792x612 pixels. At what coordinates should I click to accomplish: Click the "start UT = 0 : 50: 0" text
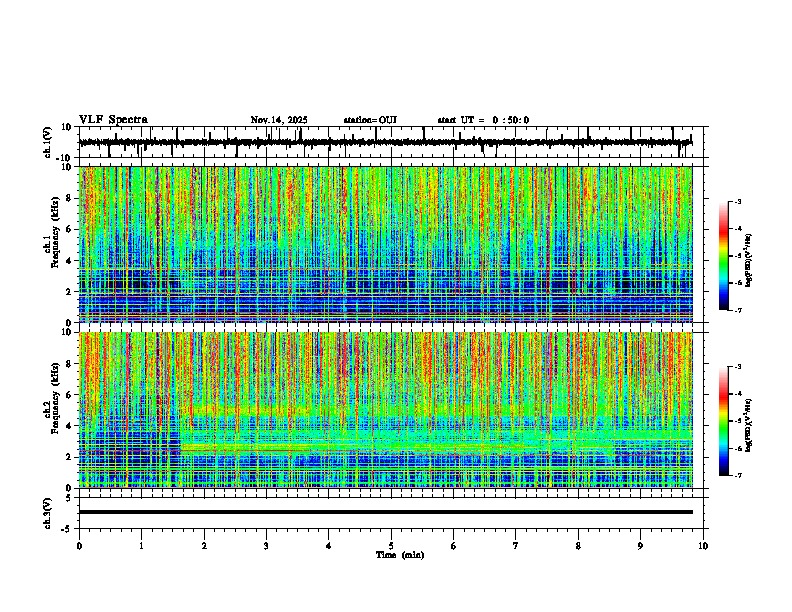click(483, 120)
